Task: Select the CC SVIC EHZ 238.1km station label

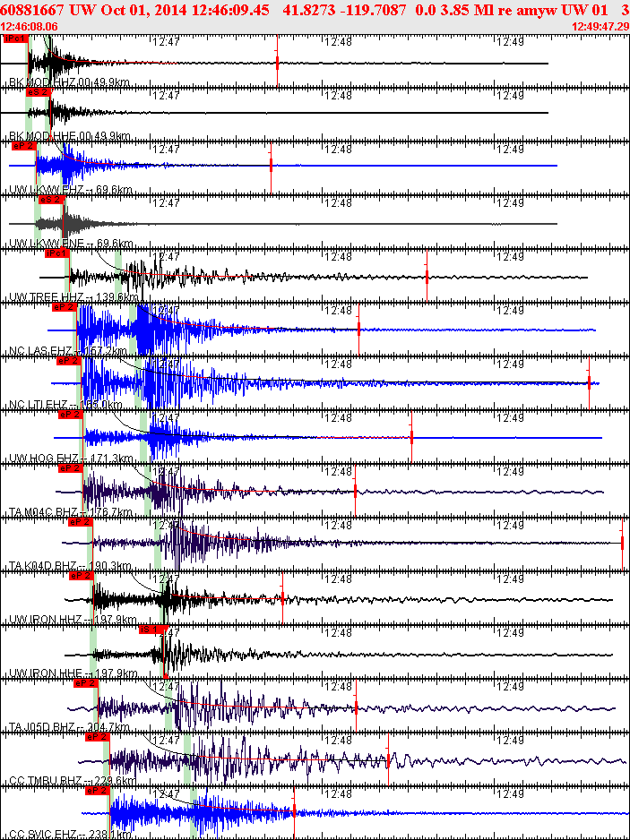Action: [70, 835]
